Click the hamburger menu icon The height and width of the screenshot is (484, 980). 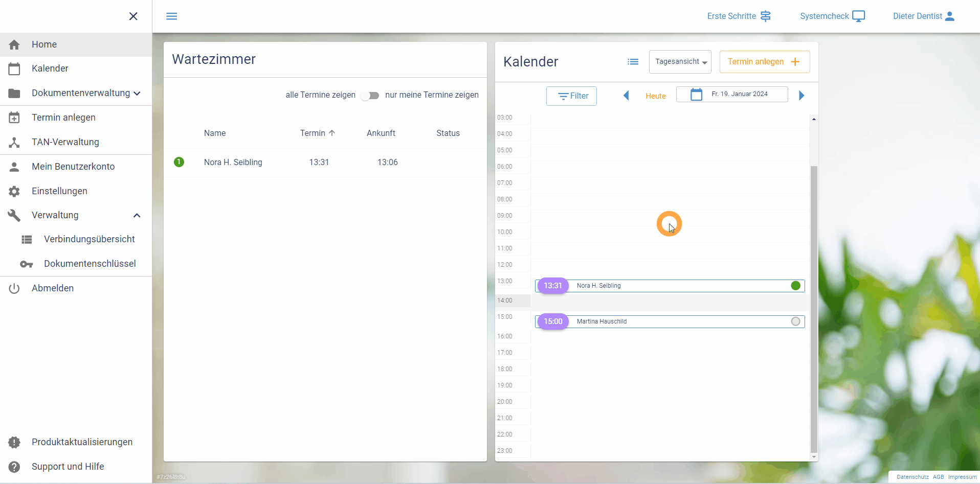pos(172,16)
